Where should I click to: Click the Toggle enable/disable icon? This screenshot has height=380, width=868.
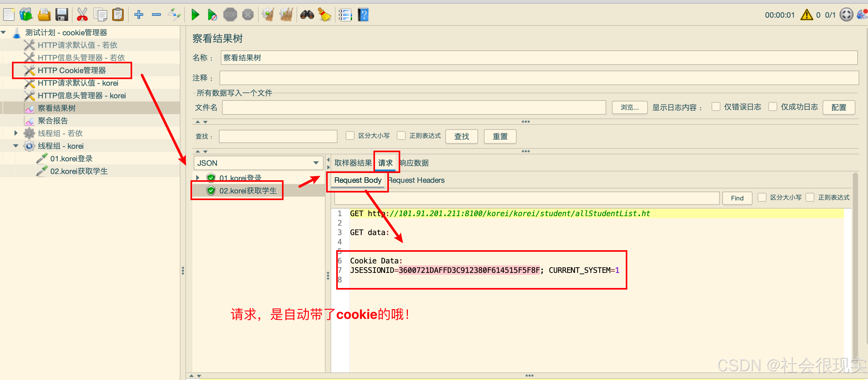coord(174,15)
